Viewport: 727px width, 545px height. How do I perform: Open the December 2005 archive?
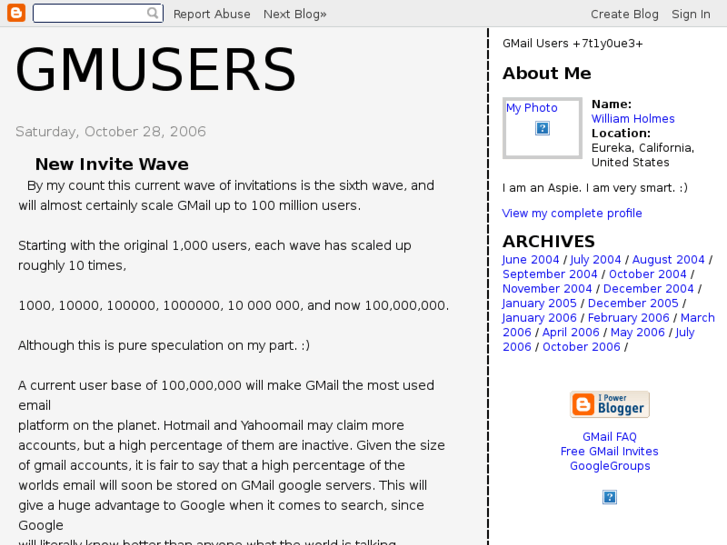[633, 303]
